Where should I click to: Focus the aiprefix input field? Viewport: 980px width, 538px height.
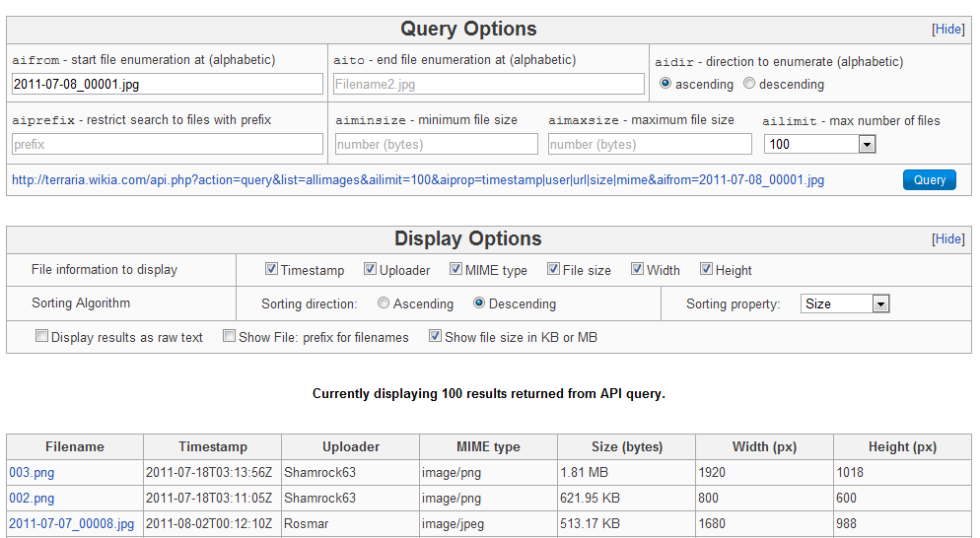[x=168, y=144]
